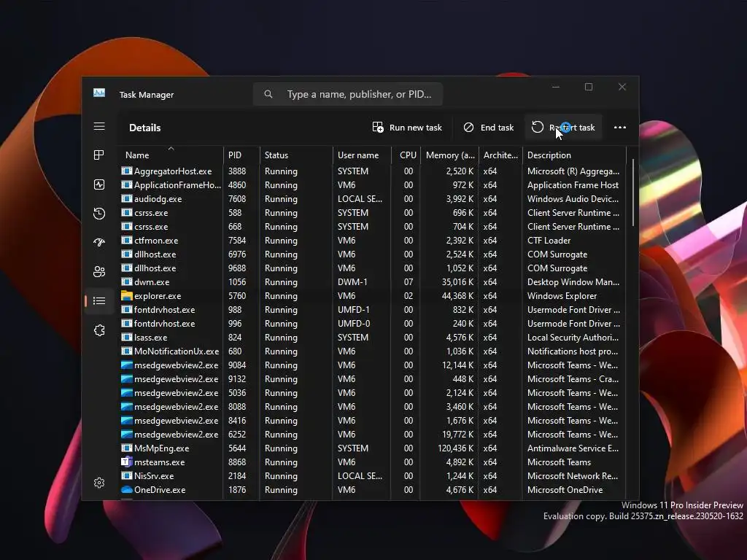
Task: Click the process list vertical scrollbar thumb
Action: (x=632, y=192)
